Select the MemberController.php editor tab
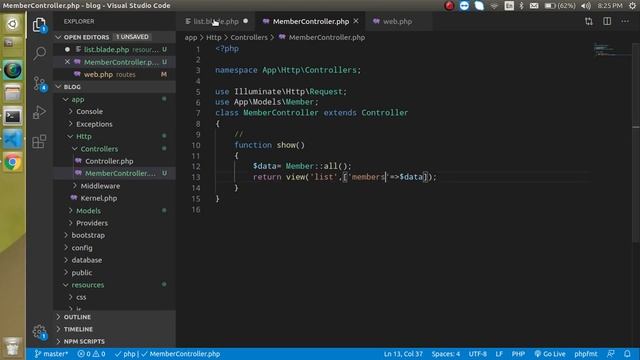 click(311, 21)
